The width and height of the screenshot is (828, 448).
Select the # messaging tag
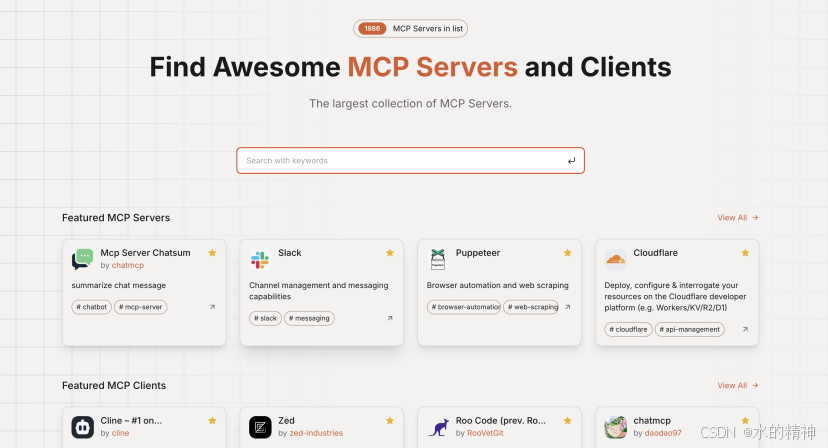point(309,318)
